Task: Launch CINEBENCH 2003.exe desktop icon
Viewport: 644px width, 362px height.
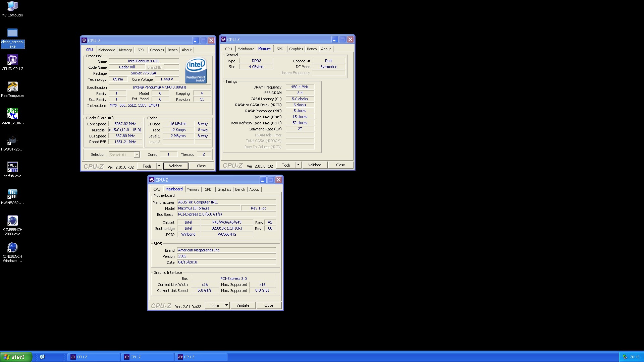Action: pos(12,225)
